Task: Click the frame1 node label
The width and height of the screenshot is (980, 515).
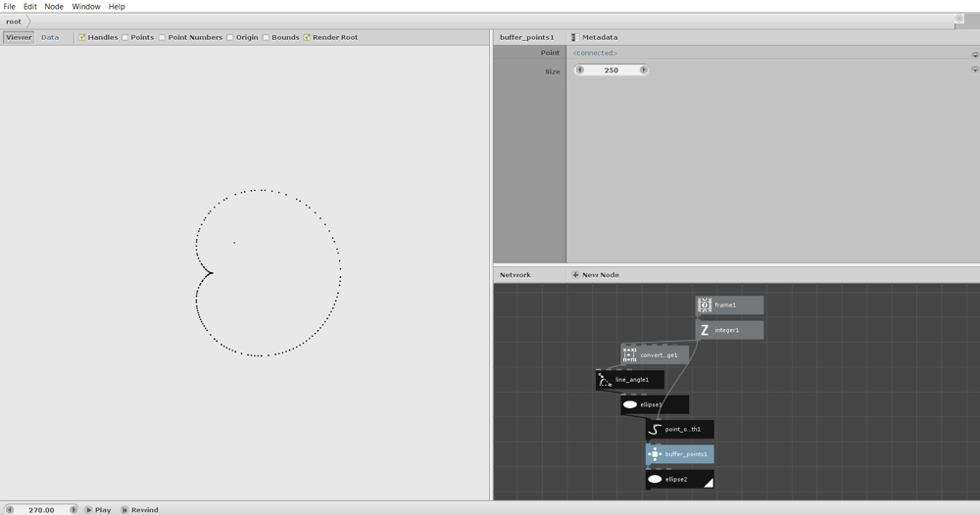Action: [725, 305]
